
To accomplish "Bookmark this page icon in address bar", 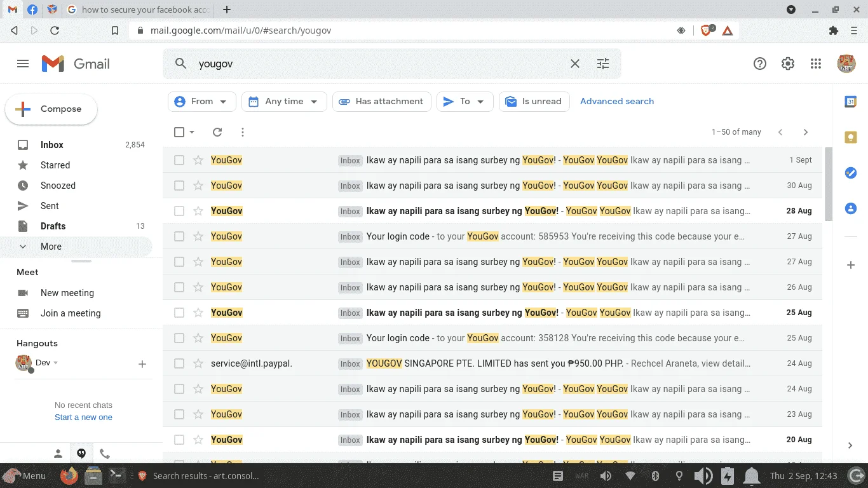I will click(x=115, y=30).
